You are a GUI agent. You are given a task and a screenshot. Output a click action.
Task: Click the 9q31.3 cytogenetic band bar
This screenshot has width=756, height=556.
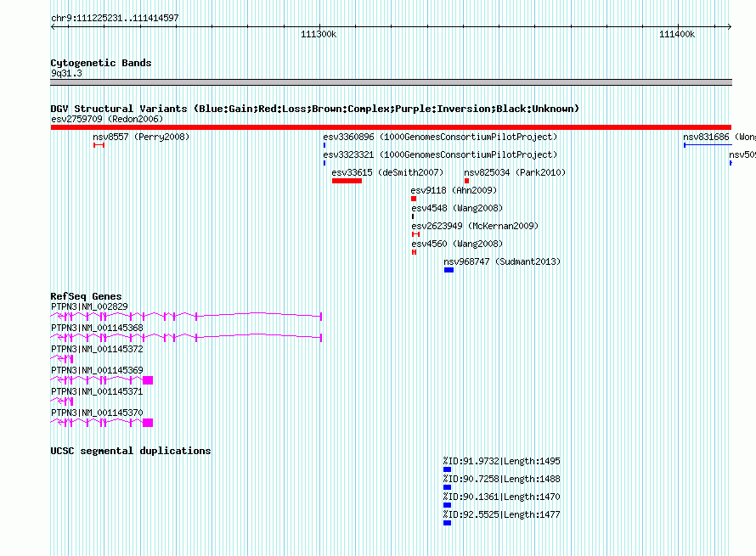[391, 82]
